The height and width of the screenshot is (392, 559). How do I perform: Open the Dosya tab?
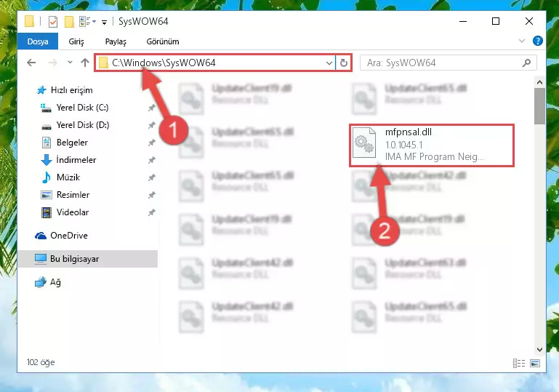[38, 41]
